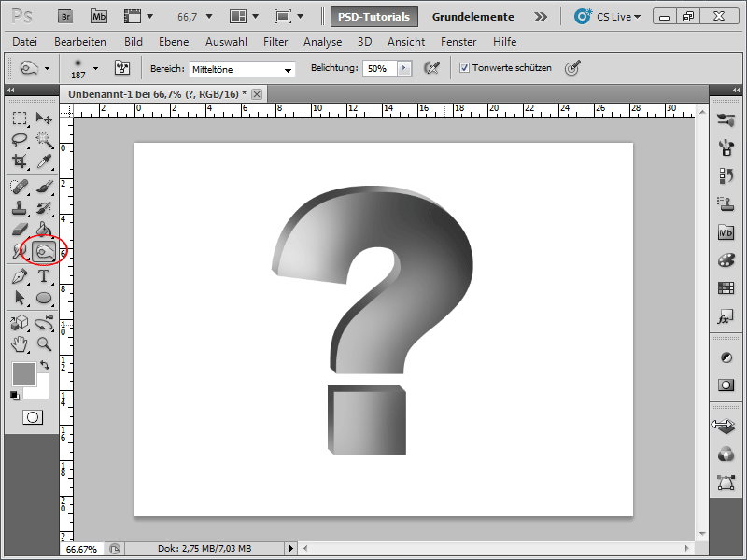This screenshot has width=747, height=560.
Task: Reset default foreground and background colors
Action: tap(15, 395)
